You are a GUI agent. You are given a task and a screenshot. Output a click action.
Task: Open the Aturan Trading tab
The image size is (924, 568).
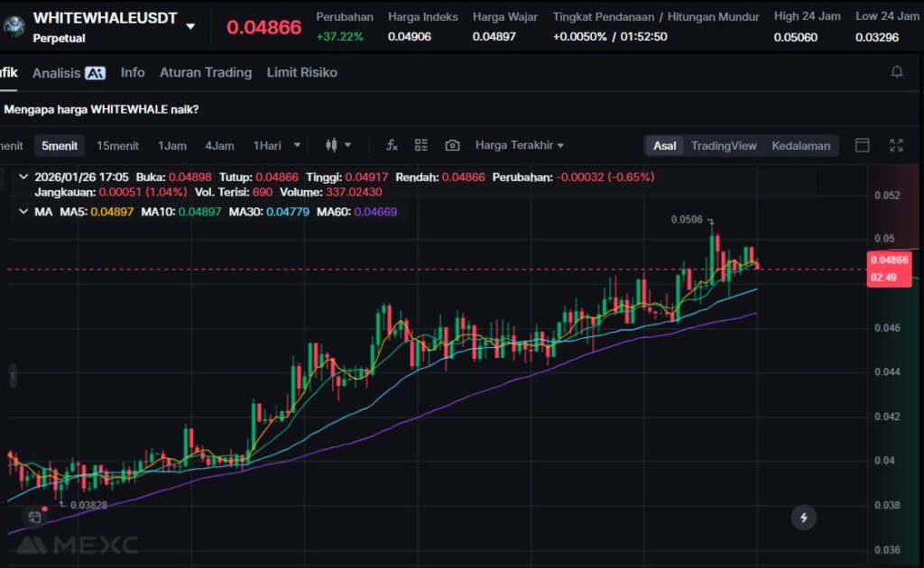pos(206,72)
